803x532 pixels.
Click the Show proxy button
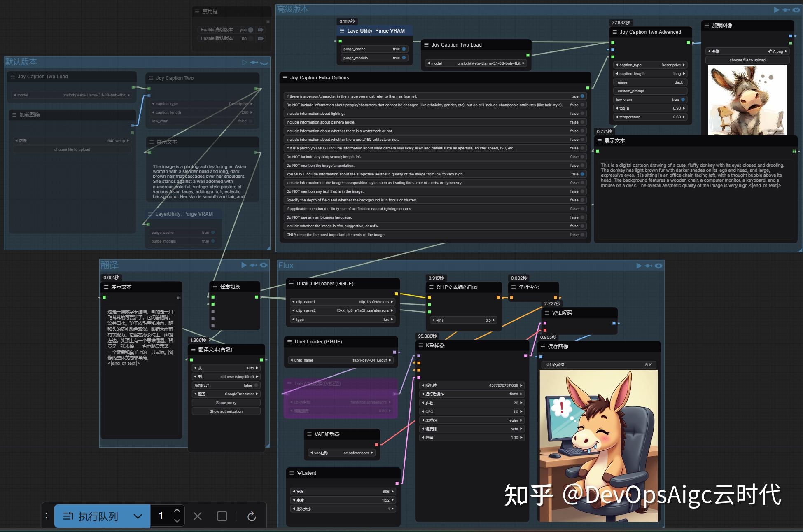226,402
